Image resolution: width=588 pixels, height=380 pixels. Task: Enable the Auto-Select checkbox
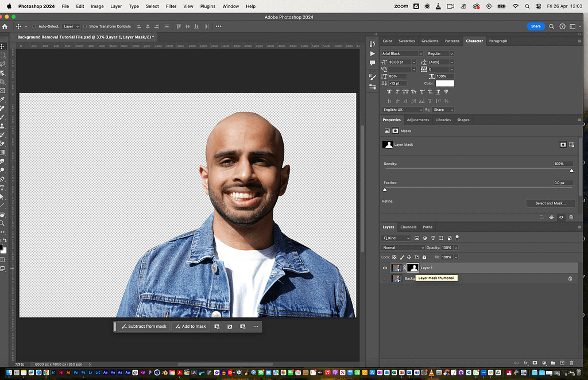pyautogui.click(x=34, y=26)
